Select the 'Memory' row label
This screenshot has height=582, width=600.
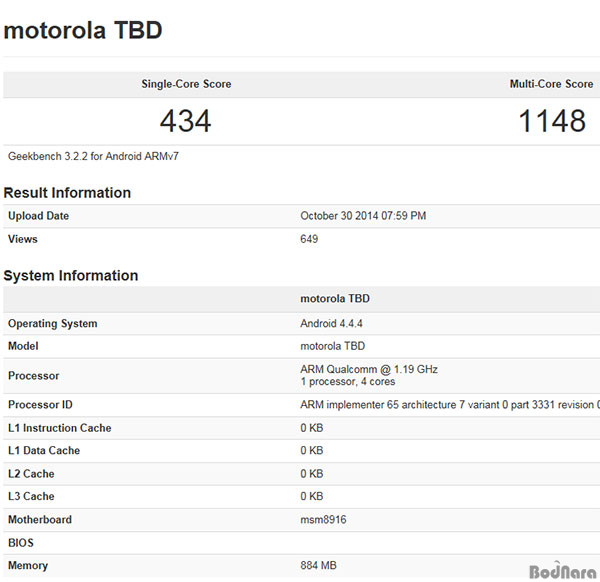(28, 566)
